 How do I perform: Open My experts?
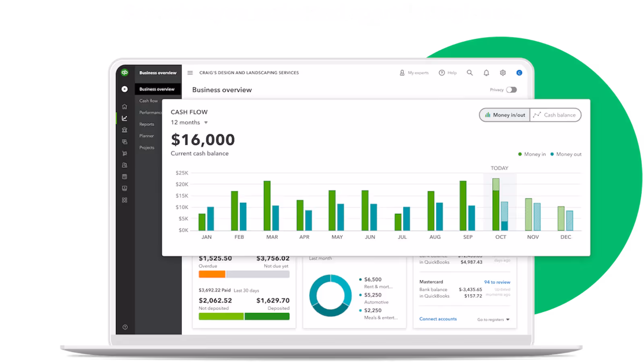point(414,73)
